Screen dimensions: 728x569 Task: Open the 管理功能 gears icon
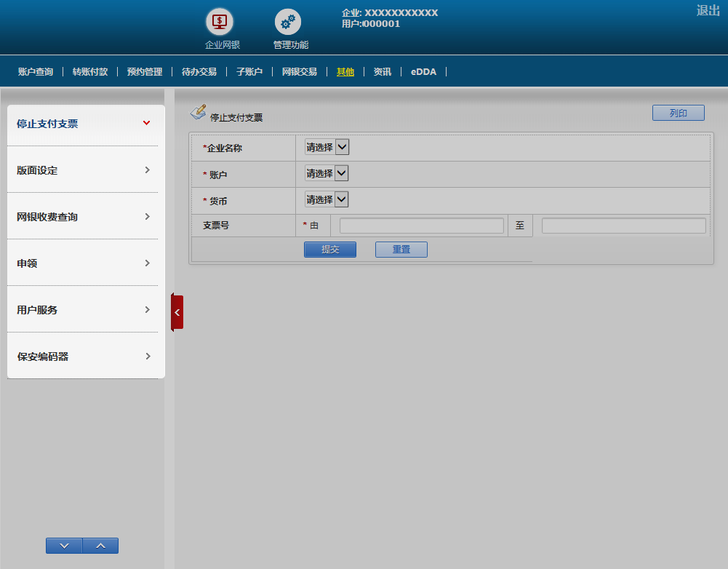(x=288, y=22)
